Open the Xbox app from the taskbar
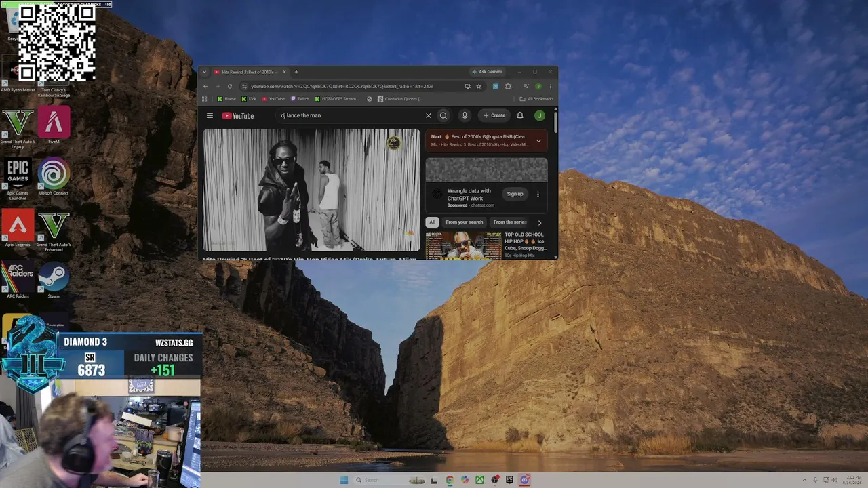The height and width of the screenshot is (488, 868). point(479,480)
